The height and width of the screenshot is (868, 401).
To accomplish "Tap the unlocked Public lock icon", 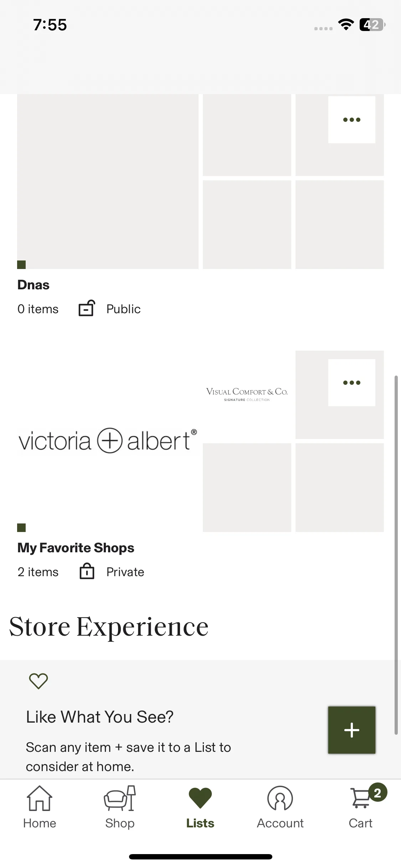I will (x=87, y=308).
